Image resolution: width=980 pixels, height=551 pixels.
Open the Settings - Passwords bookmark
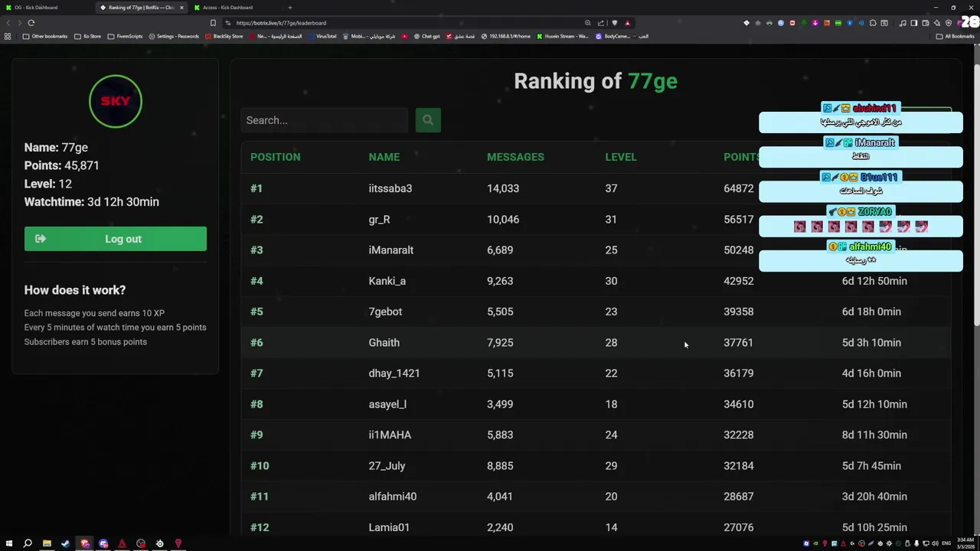[x=174, y=36]
